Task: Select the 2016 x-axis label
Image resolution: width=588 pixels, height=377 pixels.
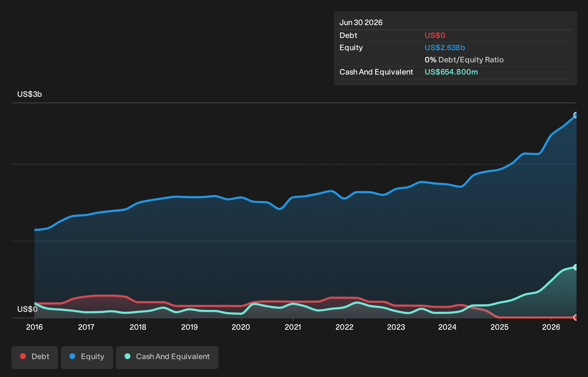Action: (34, 327)
